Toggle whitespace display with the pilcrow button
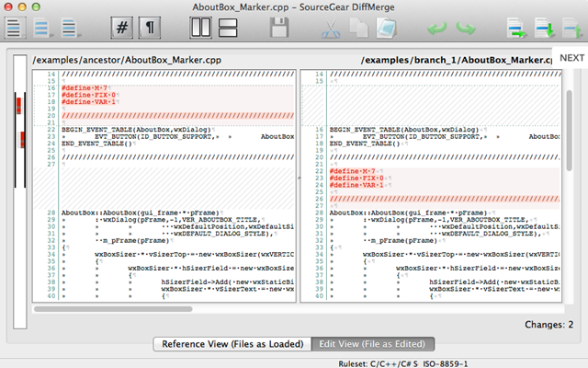 [150, 28]
